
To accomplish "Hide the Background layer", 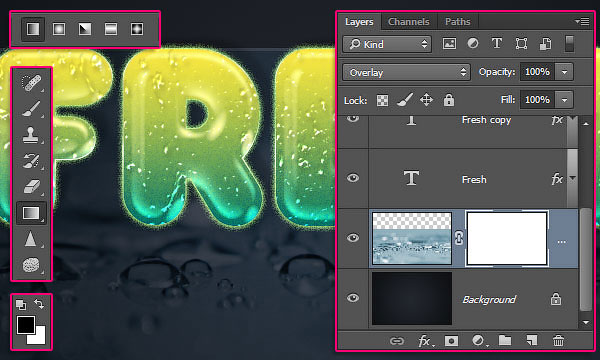I will (x=353, y=297).
